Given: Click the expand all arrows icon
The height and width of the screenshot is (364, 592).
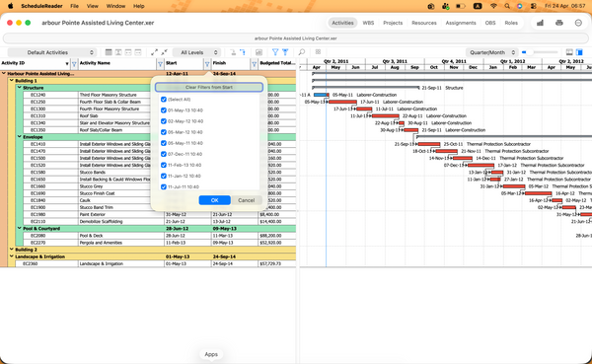Looking at the screenshot, I should click(x=155, y=52).
